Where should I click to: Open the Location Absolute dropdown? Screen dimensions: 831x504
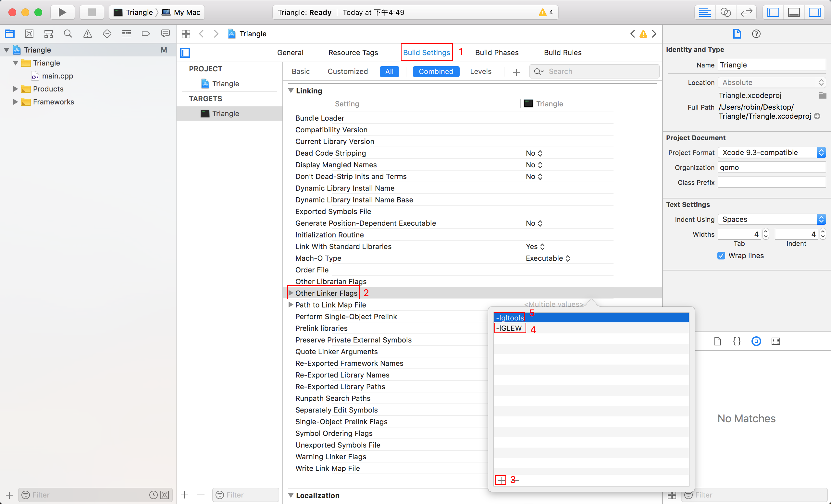point(771,82)
